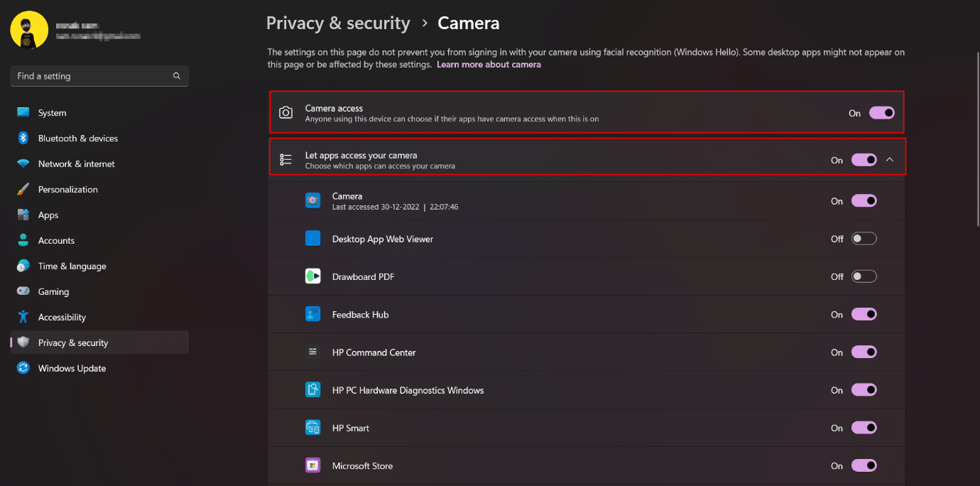Click the camera icon beside Camera access
The height and width of the screenshot is (486, 980).
tap(286, 113)
